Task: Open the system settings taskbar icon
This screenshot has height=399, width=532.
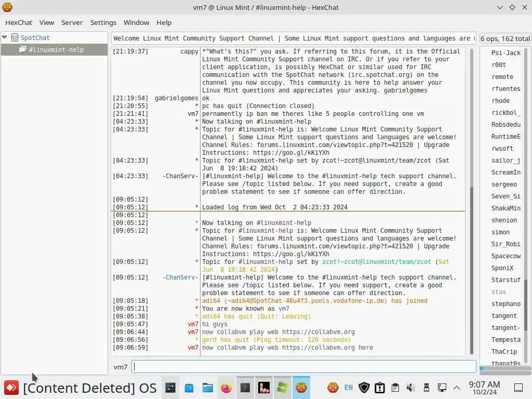Action: 170,388
